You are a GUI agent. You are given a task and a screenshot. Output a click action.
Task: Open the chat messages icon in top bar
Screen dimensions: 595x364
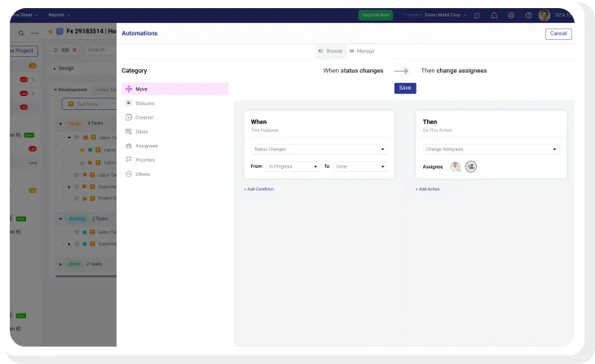[x=478, y=15]
